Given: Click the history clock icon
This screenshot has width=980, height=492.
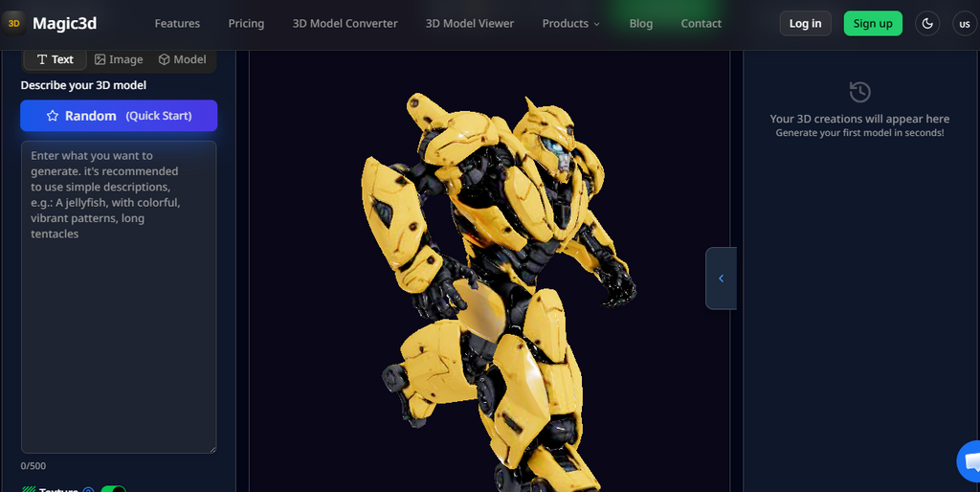Looking at the screenshot, I should [x=860, y=92].
